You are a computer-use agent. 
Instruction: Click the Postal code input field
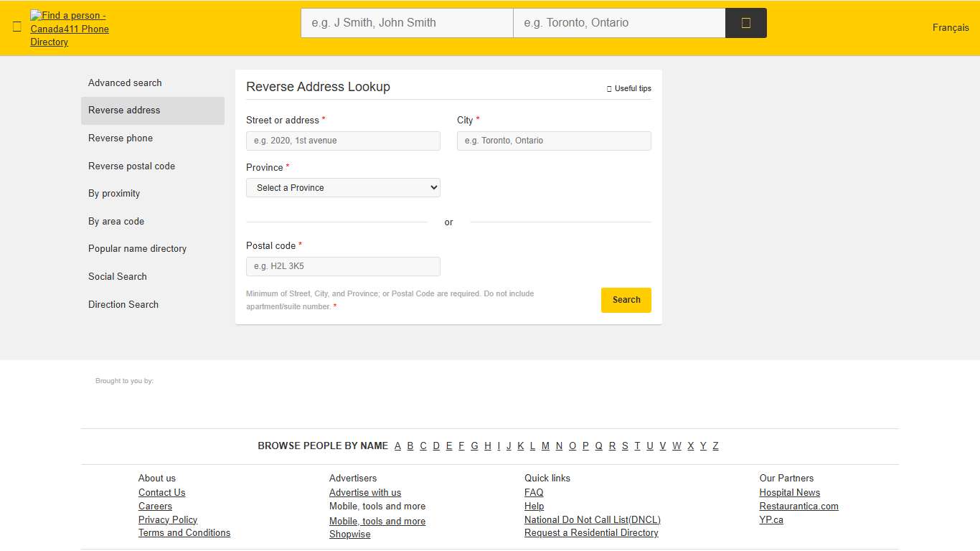pos(343,266)
